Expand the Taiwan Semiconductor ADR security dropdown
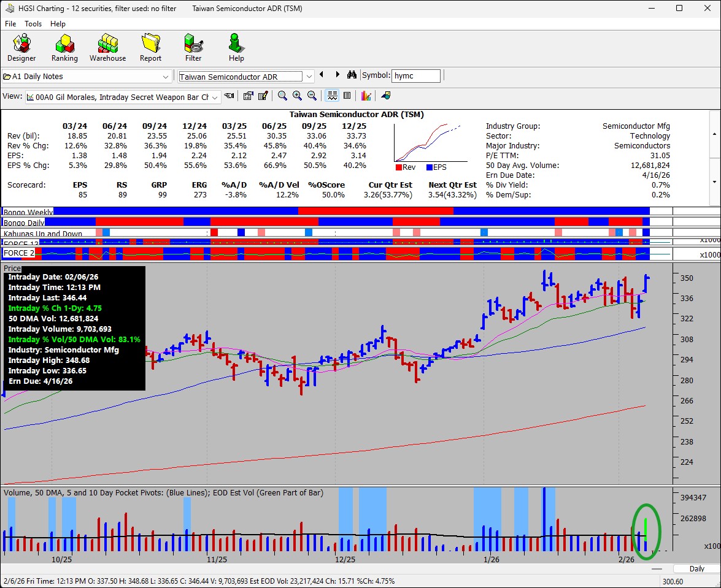Viewport: 721px width, 588px height. (x=309, y=77)
